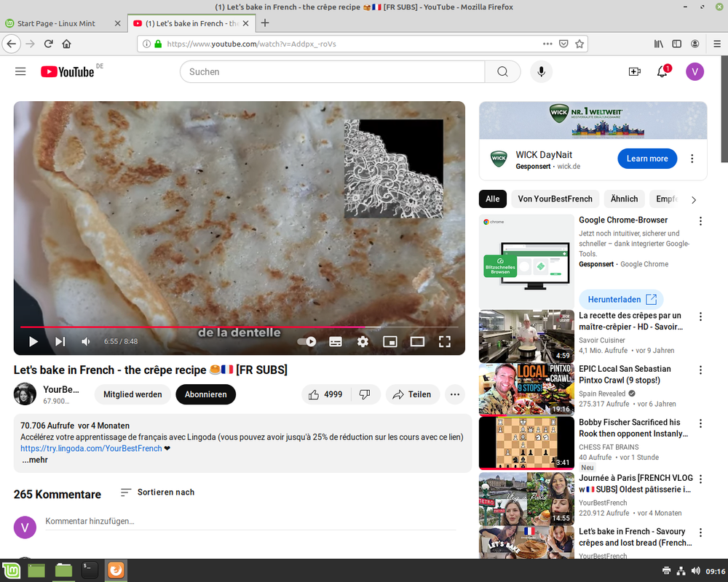Open options for Google Chrome-Browser ad

coord(700,221)
